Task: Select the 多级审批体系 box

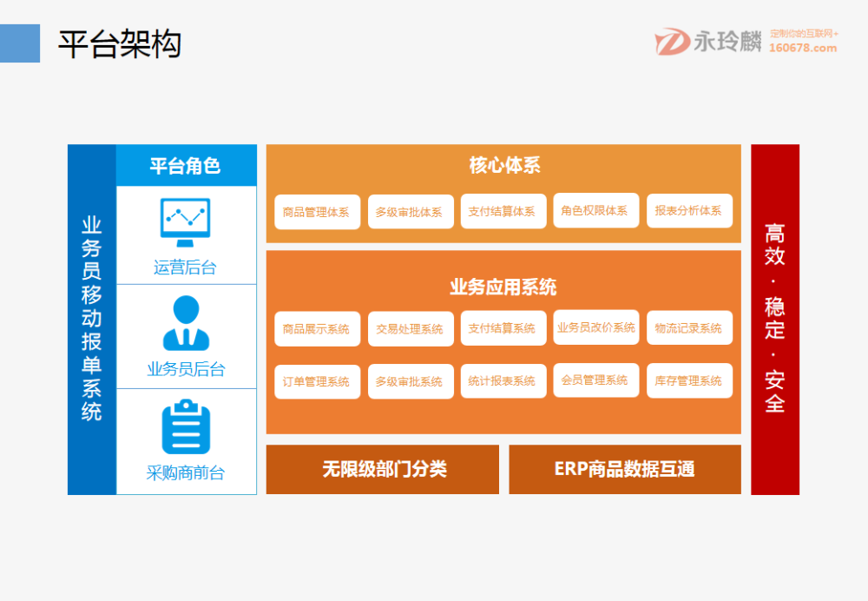Action: pyautogui.click(x=410, y=210)
